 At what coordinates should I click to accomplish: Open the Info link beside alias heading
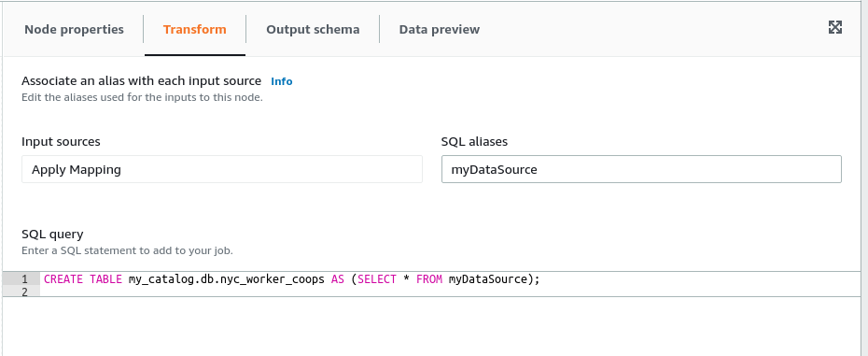click(282, 81)
